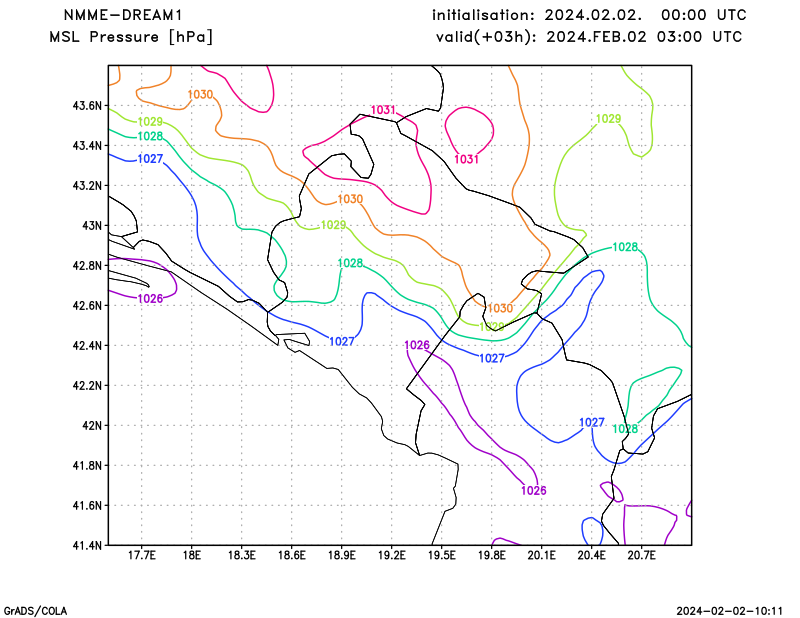This screenshot has height=618, width=800.
Task: Click the 43N latitude label
Action: coord(92,226)
